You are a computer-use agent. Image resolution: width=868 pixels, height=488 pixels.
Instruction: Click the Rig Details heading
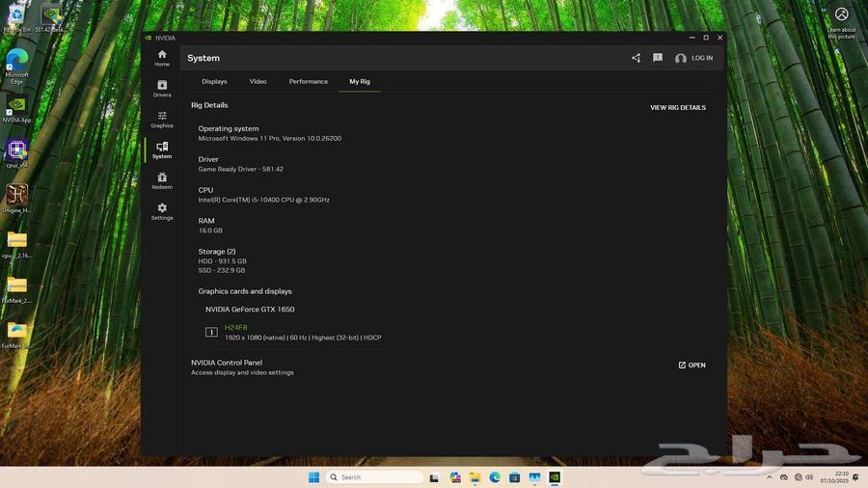(x=209, y=105)
